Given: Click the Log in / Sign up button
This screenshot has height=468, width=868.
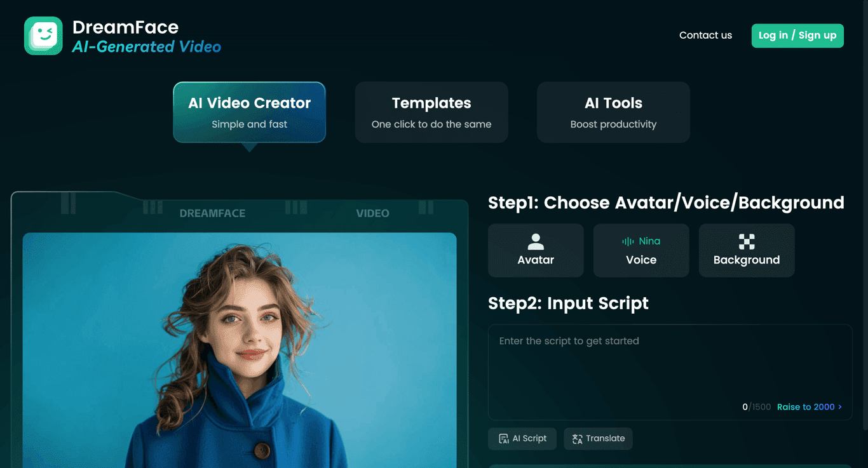Looking at the screenshot, I should pos(797,36).
